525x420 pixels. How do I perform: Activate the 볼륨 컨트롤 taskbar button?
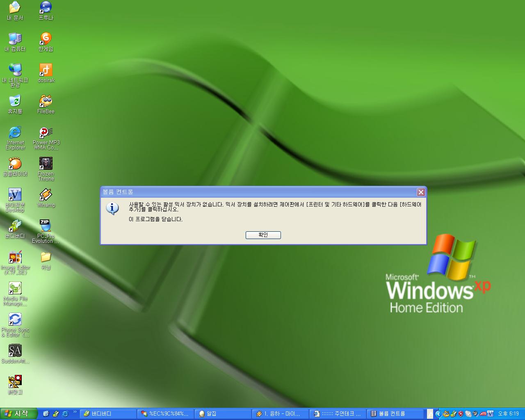395,414
